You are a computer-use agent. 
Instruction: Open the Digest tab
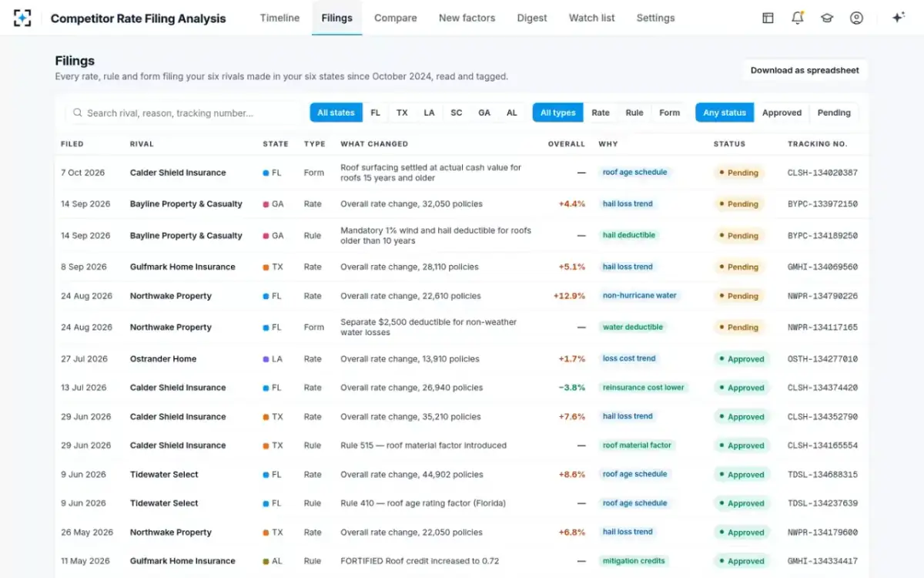tap(532, 18)
